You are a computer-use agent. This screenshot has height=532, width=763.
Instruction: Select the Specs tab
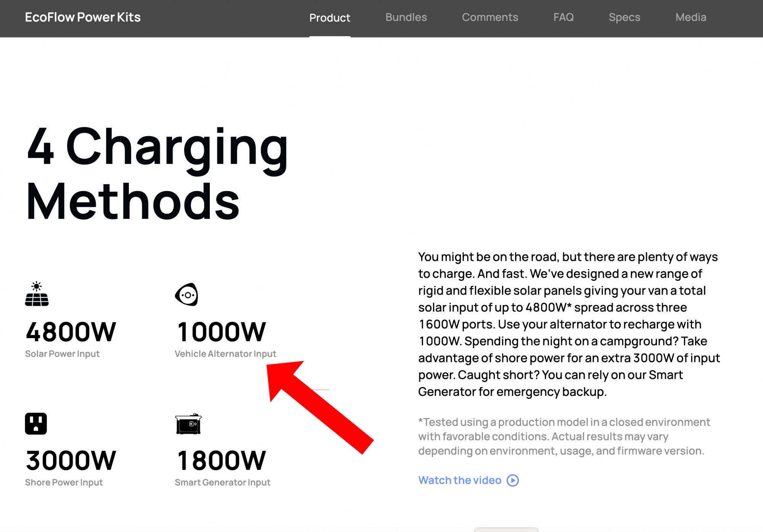coord(624,17)
